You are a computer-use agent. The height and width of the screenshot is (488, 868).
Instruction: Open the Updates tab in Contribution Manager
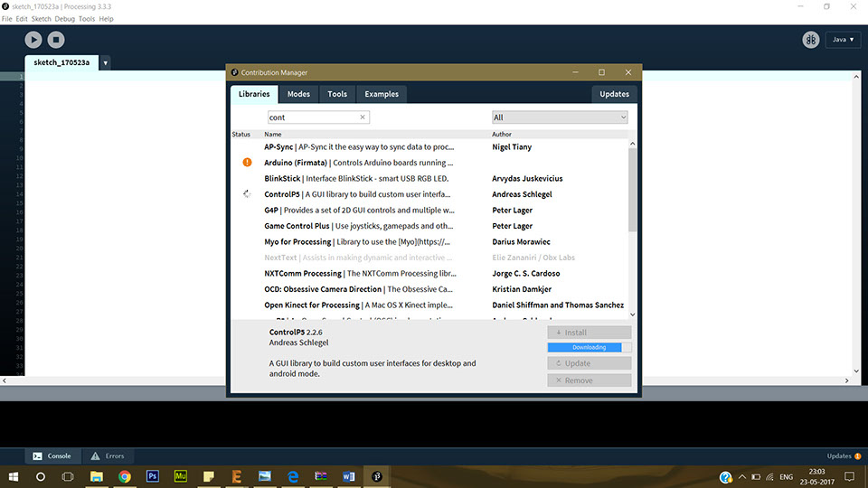coord(615,94)
